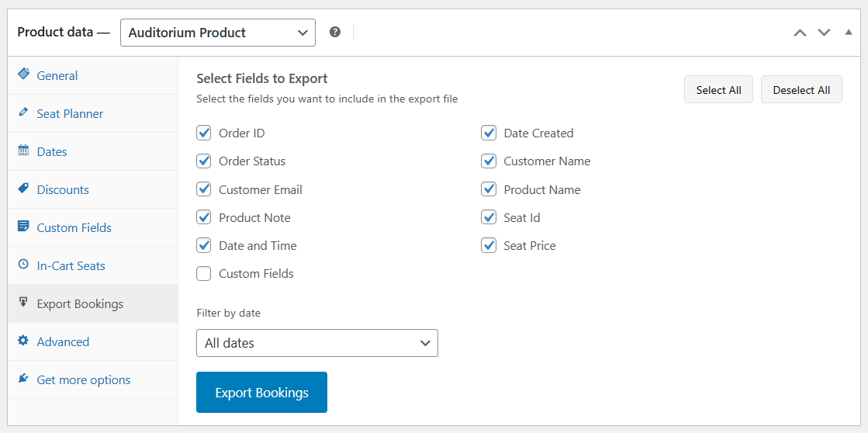868x433 pixels.
Task: Click the Discounts tag icon
Action: click(23, 189)
